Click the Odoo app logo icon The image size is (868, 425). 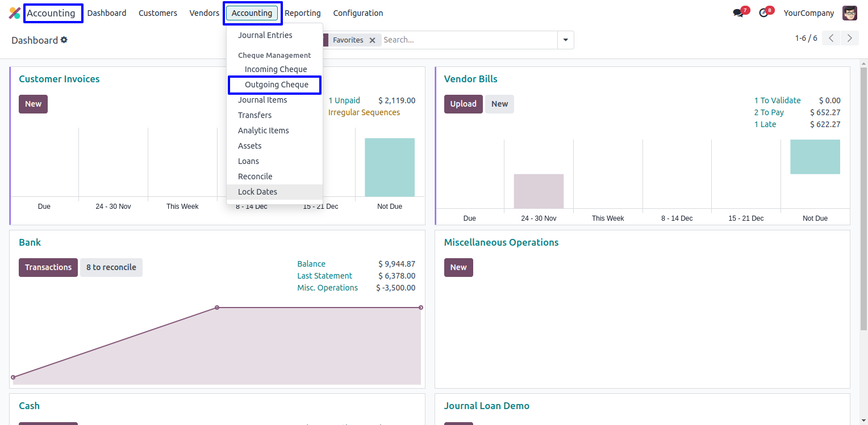click(14, 13)
